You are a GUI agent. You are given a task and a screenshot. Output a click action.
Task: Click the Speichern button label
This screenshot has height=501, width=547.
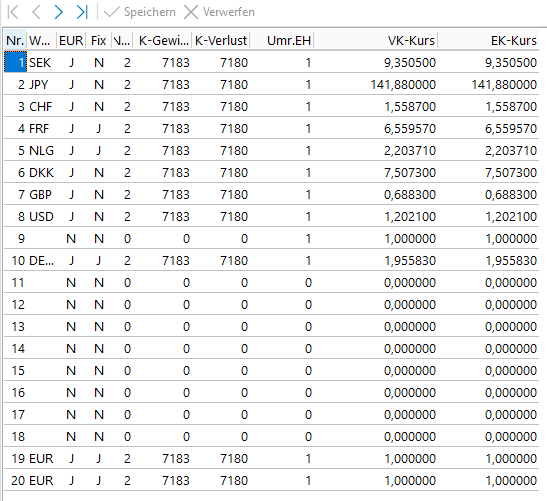[x=150, y=12]
